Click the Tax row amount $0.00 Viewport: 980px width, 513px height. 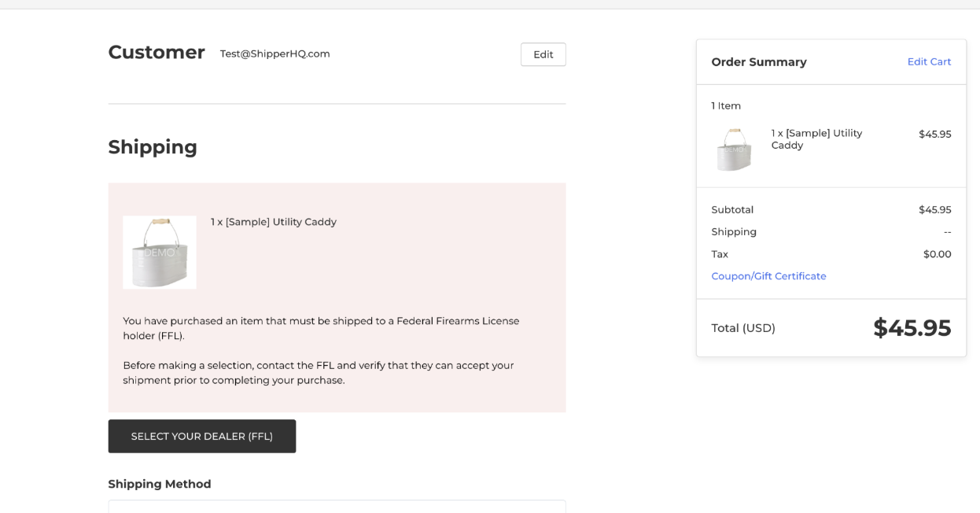pyautogui.click(x=937, y=254)
